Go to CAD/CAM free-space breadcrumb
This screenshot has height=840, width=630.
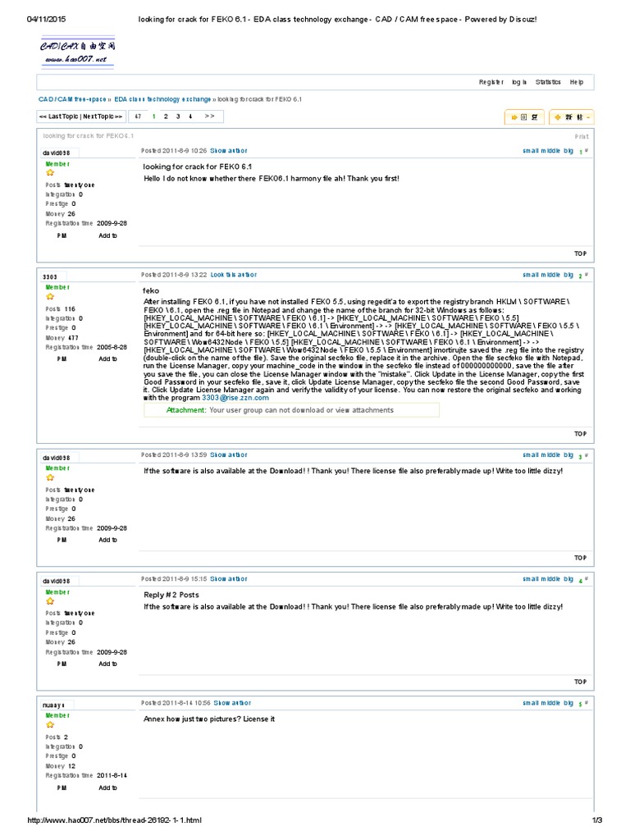click(72, 99)
